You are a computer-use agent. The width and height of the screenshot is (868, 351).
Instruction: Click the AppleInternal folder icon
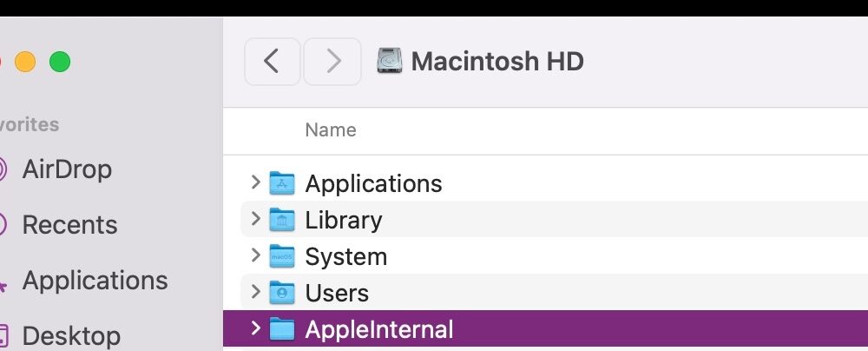coord(282,328)
